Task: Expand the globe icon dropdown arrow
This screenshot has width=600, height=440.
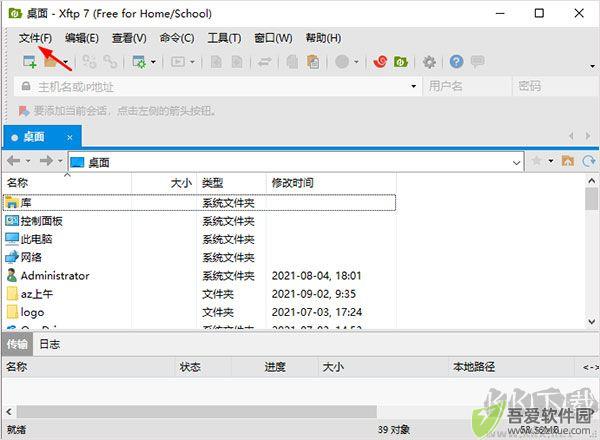Action: 356,62
